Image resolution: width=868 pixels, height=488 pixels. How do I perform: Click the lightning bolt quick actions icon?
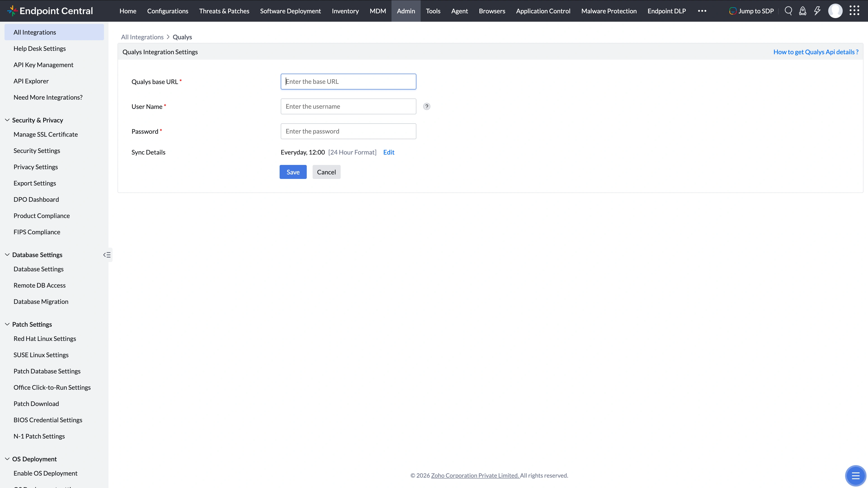coord(817,11)
